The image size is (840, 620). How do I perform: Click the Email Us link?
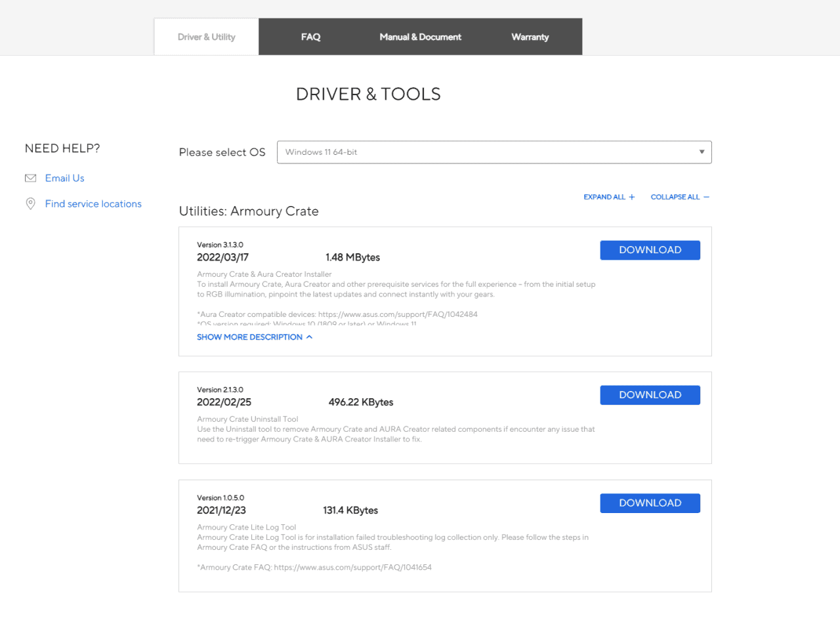[64, 178]
